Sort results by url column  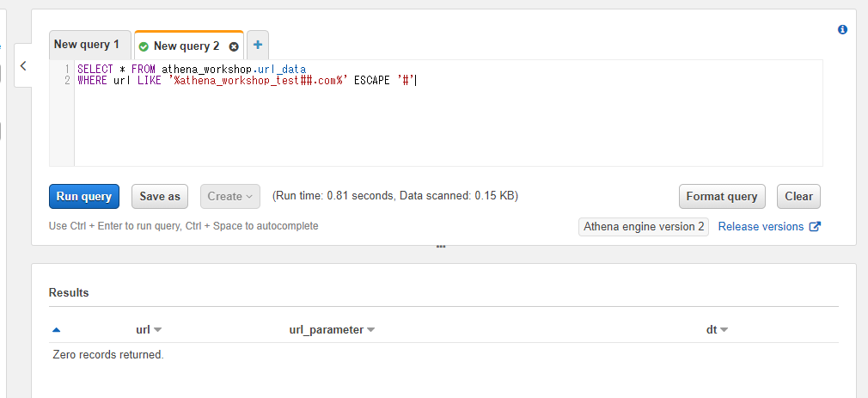pyautogui.click(x=149, y=330)
